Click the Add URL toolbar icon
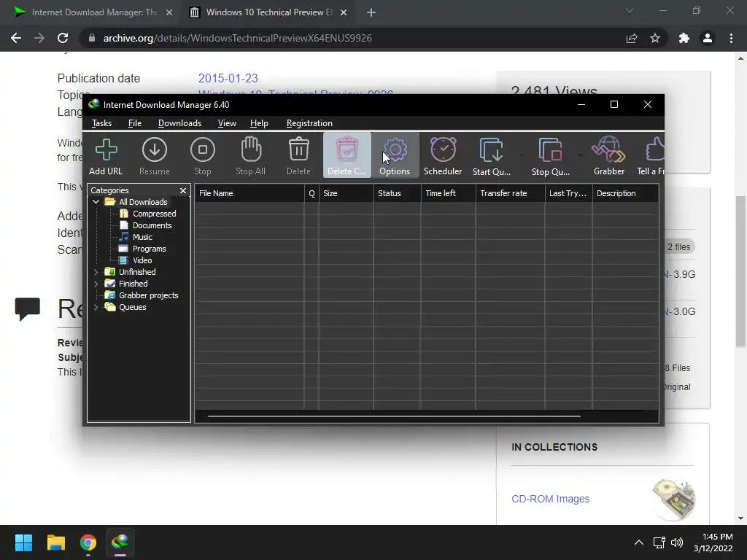 pos(106,155)
